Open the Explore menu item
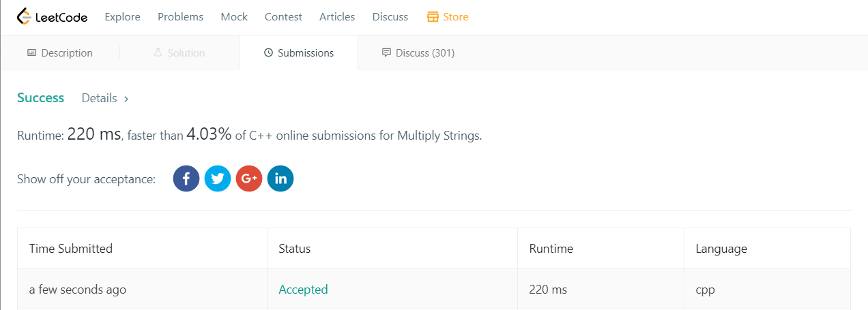Screen dimensions: 868x310 pyautogui.click(x=122, y=17)
